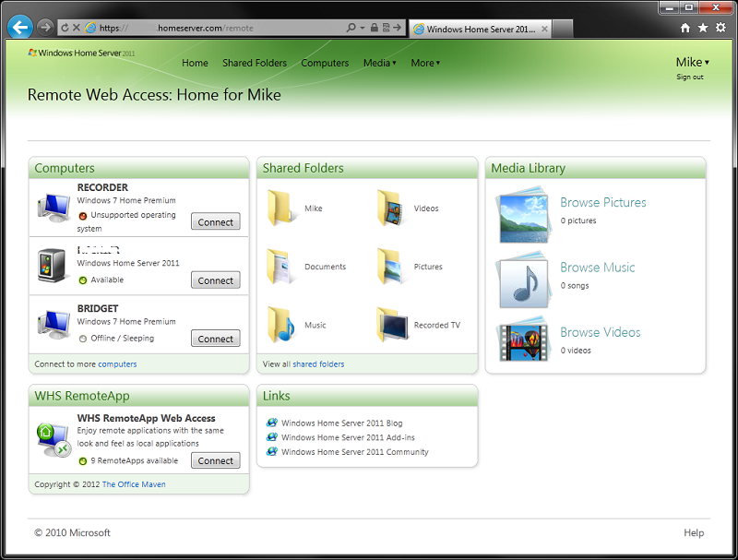
Task: Click the 'Unsupported operating system' status text
Action: [x=126, y=221]
